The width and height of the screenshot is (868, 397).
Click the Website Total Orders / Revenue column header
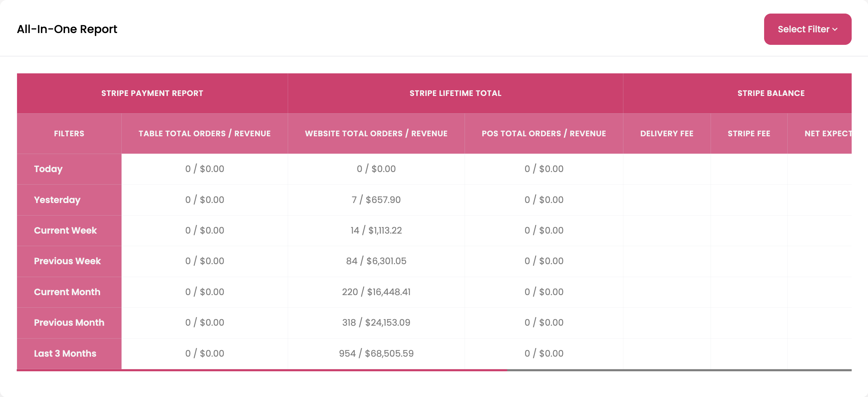coord(376,133)
